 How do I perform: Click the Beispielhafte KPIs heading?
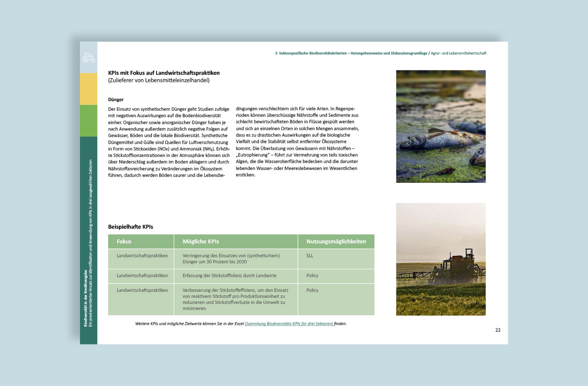click(x=131, y=226)
